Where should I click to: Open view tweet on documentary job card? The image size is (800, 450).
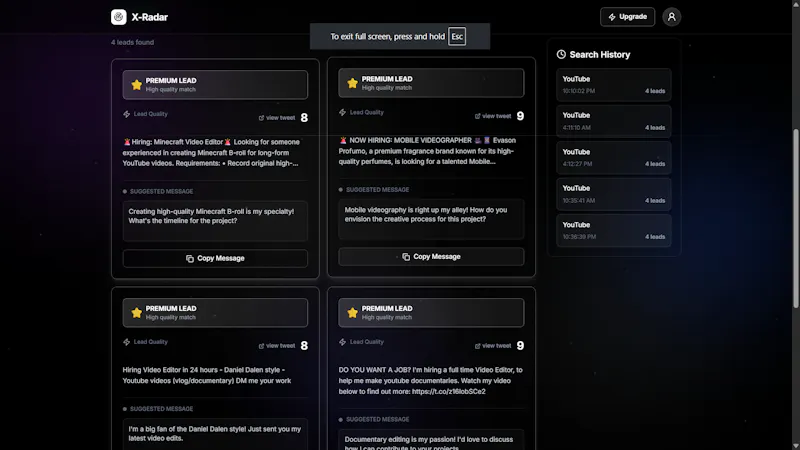click(493, 346)
